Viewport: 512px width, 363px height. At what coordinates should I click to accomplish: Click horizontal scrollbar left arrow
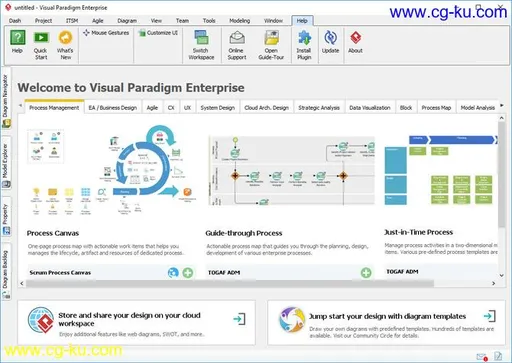(22, 283)
